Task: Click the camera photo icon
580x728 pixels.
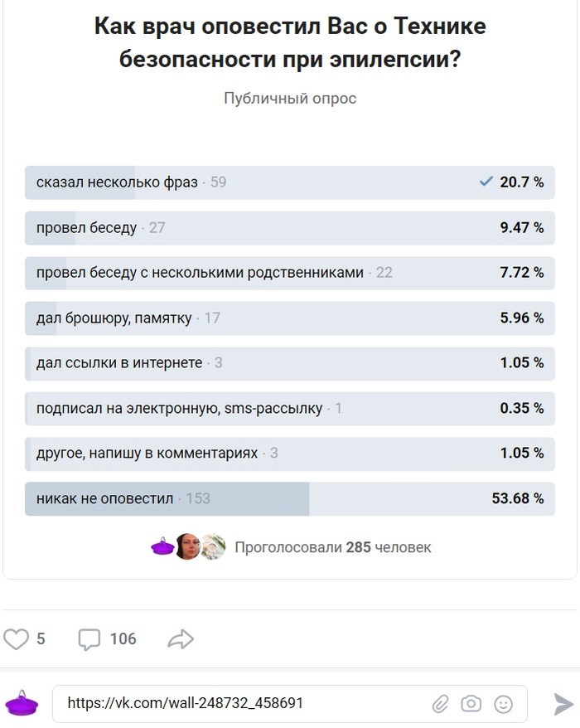Action: coord(471,704)
